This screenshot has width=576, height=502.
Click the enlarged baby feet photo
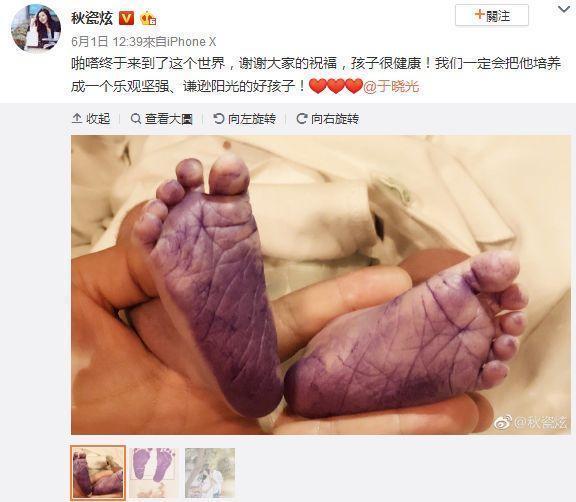click(321, 285)
